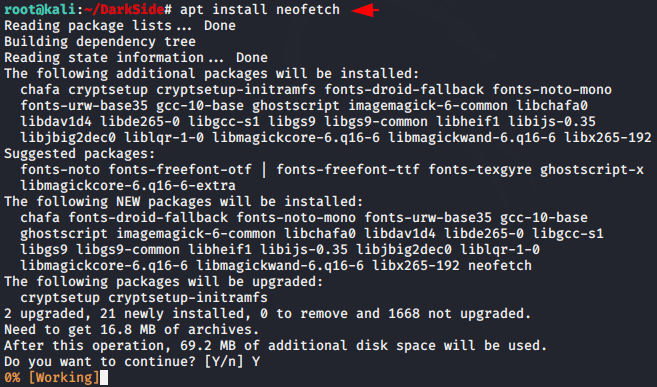Click 'fonts-texgyre' suggested package name
657x387 pixels.
point(480,170)
